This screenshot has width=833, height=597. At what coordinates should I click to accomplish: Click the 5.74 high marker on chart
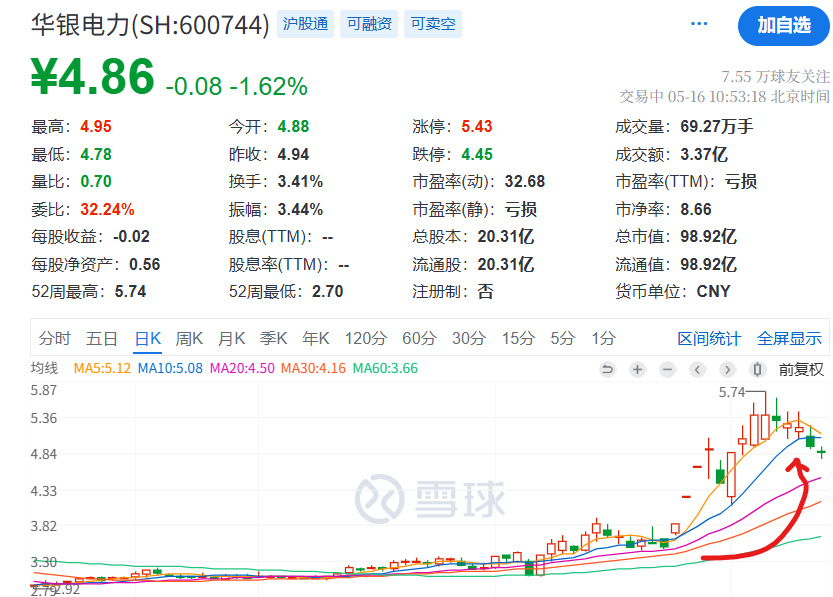[x=732, y=392]
